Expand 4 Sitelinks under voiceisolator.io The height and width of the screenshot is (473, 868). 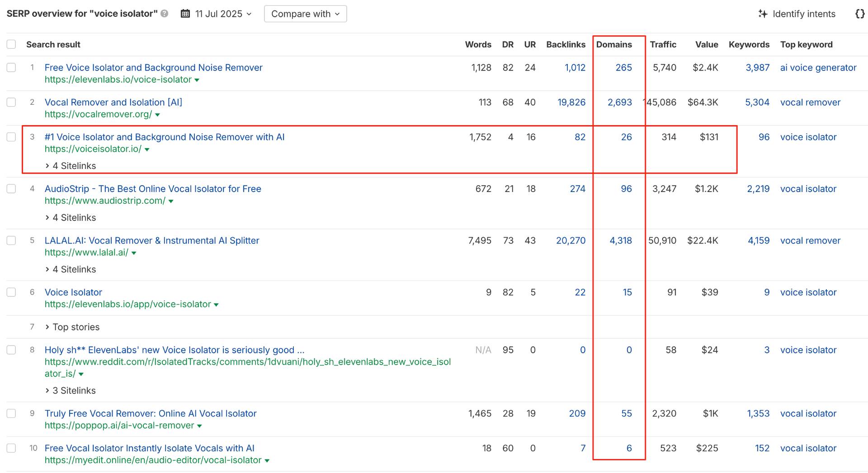(71, 166)
